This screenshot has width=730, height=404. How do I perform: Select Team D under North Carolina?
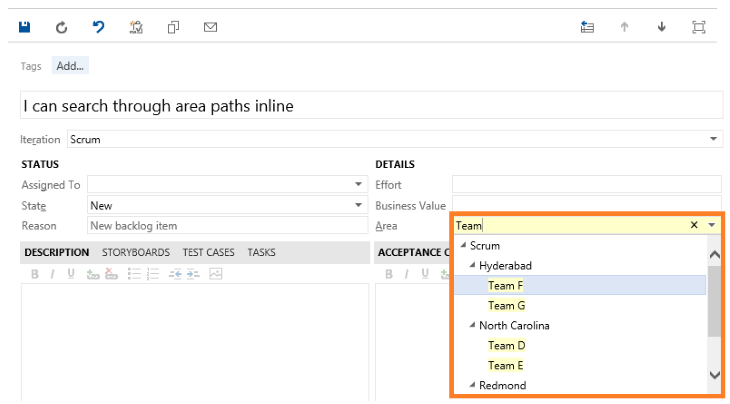tap(506, 346)
